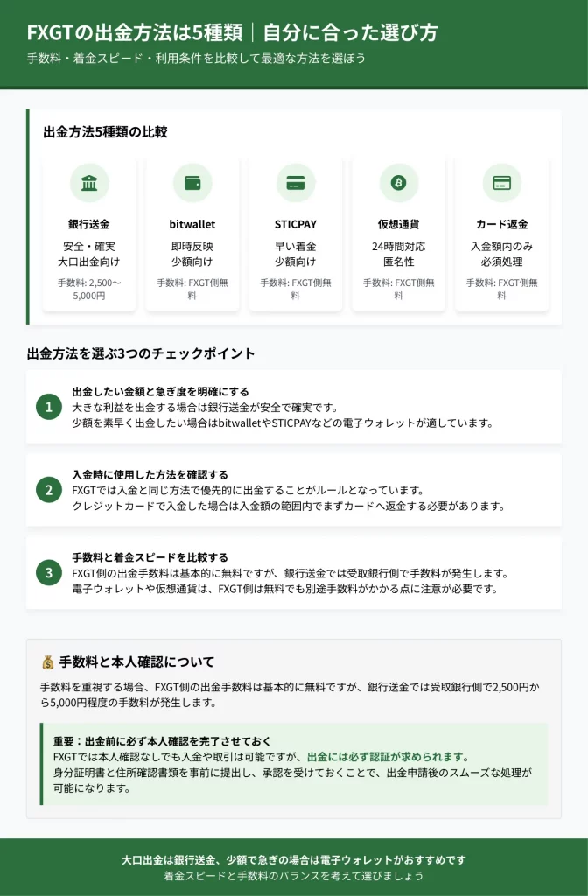588x896 pixels.
Task: Select the bitwallet card label
Action: [x=192, y=224]
